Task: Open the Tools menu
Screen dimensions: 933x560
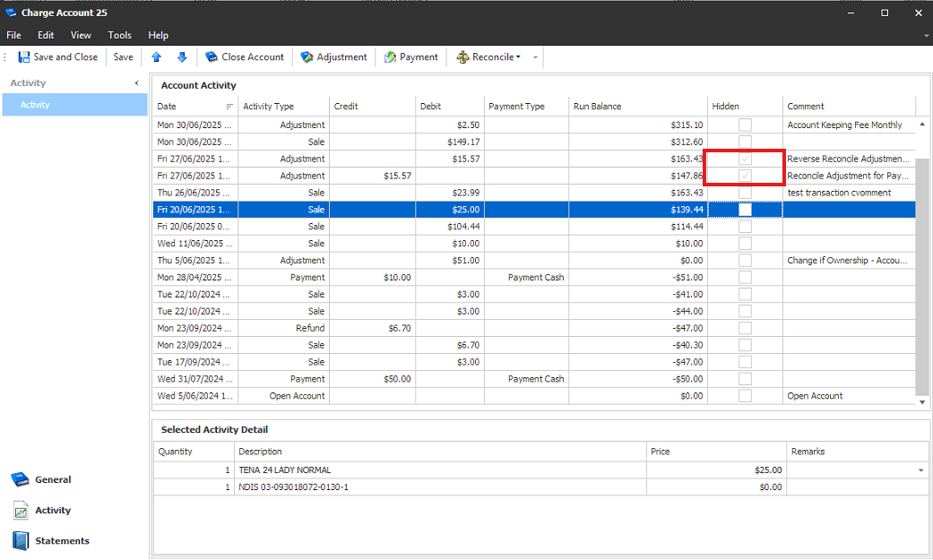Action: 119,35
